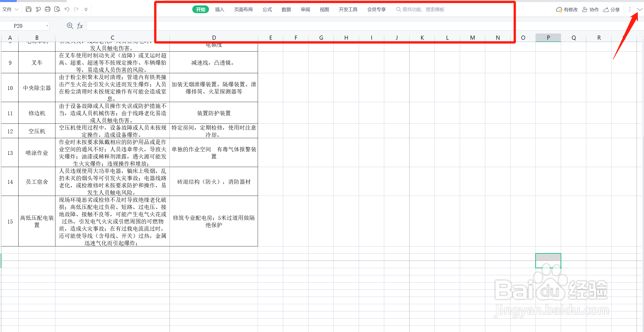Open the more options three-dot menu
Viewport: 644px width, 332px height.
630,9
